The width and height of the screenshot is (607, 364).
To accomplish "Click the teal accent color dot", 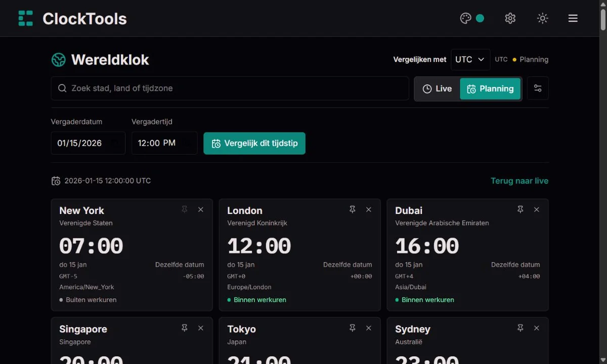I will click(480, 18).
